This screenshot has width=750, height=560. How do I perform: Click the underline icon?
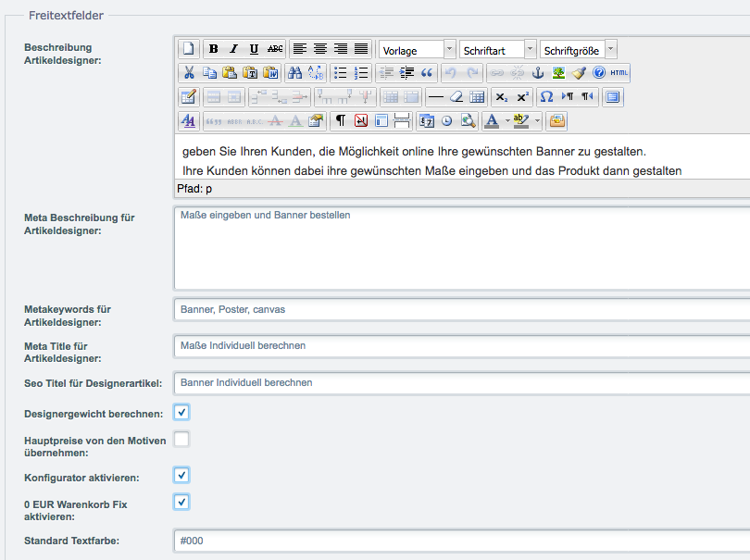(254, 49)
